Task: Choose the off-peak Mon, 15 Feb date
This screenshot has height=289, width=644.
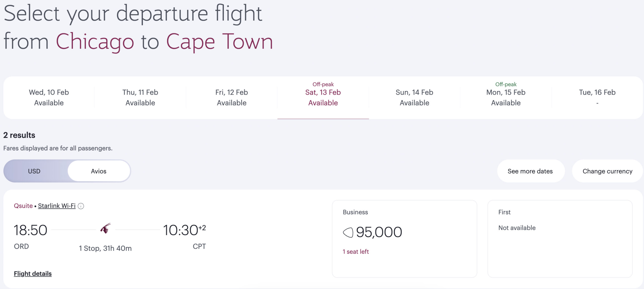Action: [506, 97]
